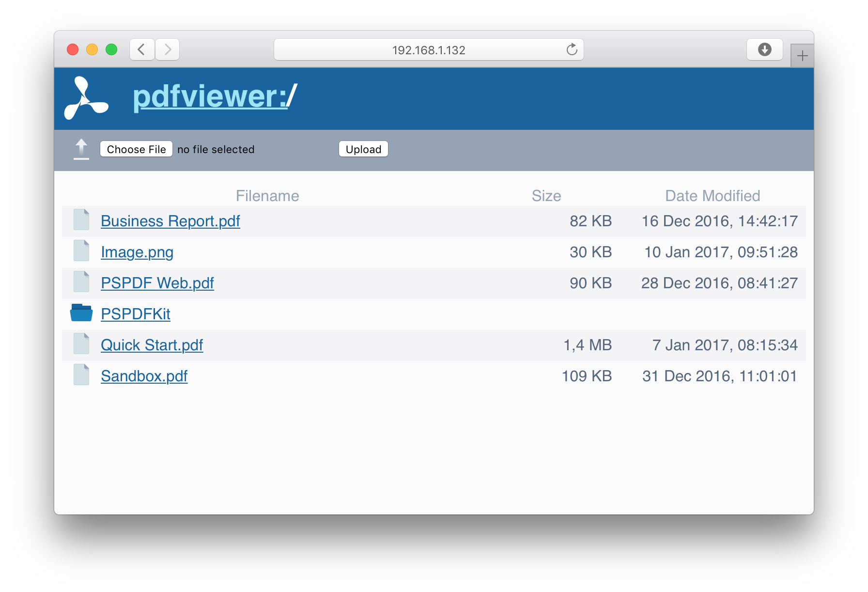Click the date 31 Dec 2016, 11:01:01

pyautogui.click(x=720, y=376)
